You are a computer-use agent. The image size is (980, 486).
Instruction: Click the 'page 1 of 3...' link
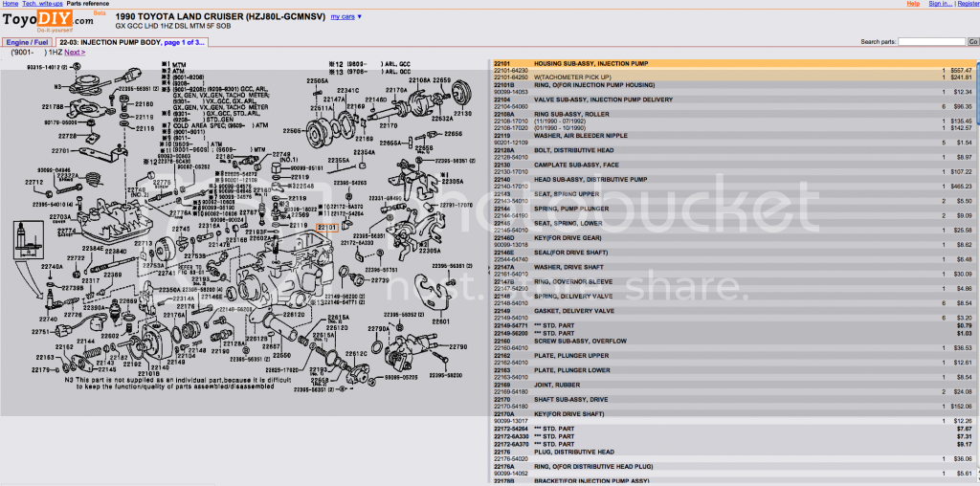[x=185, y=43]
